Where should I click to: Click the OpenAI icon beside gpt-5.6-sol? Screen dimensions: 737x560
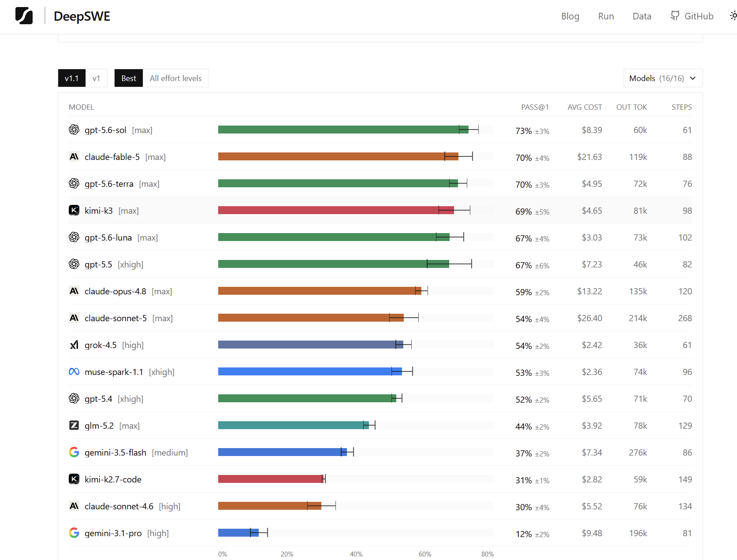[x=74, y=130]
